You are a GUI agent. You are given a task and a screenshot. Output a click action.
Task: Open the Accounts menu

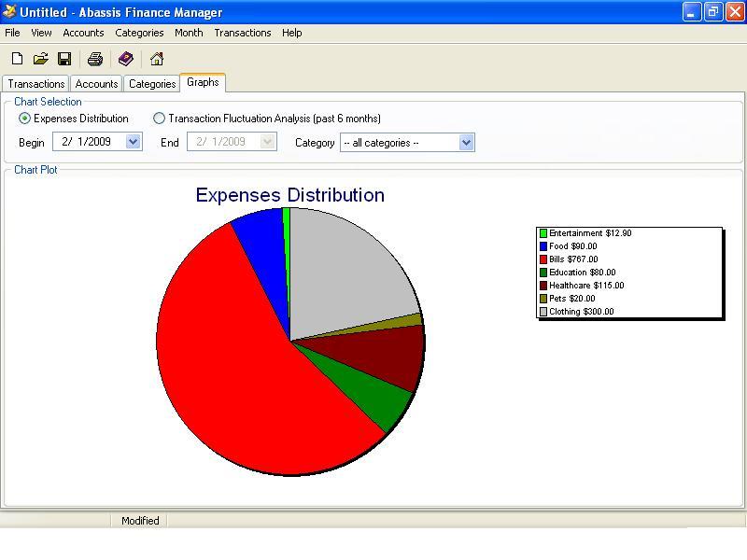[83, 33]
